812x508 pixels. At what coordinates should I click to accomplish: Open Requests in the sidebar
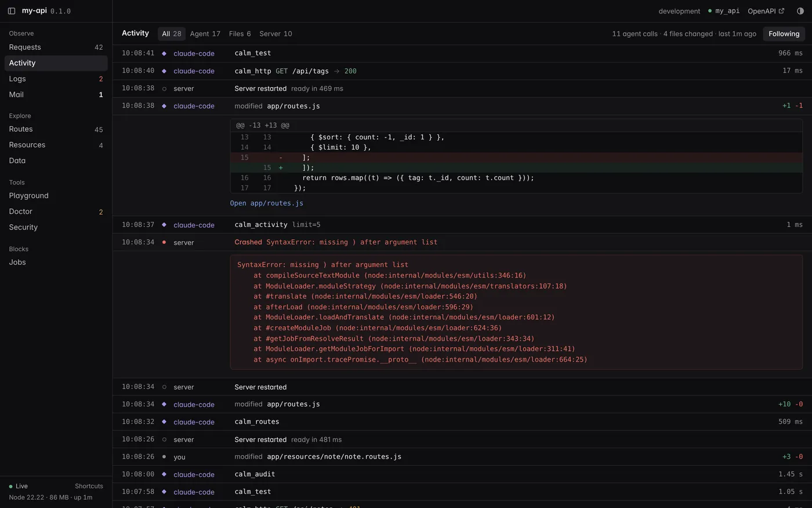click(56, 47)
